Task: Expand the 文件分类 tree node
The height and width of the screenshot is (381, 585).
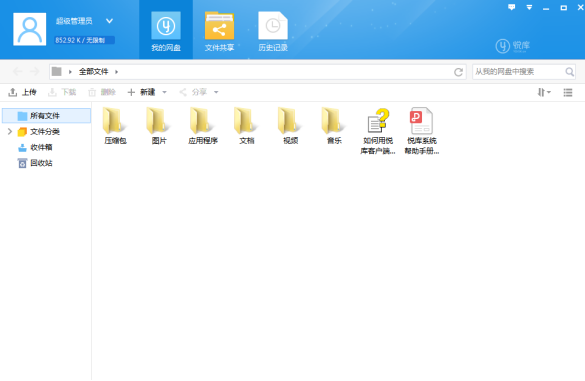Action: (10, 131)
